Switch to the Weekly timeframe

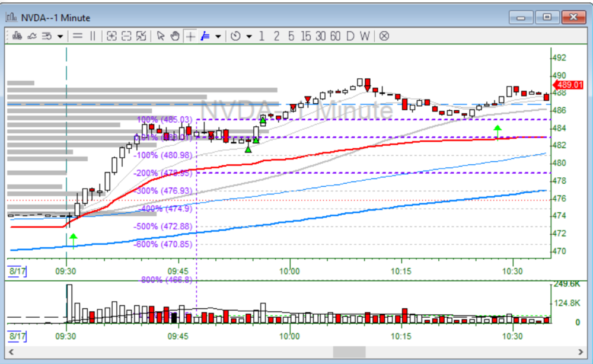tap(365, 36)
